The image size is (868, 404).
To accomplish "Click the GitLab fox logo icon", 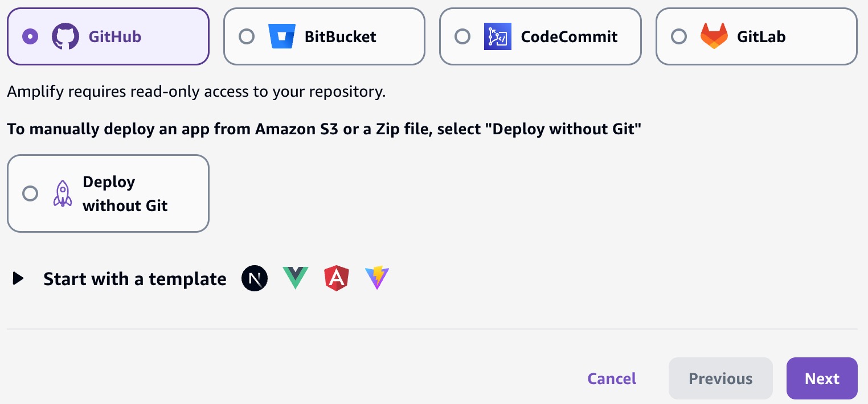I will (714, 36).
